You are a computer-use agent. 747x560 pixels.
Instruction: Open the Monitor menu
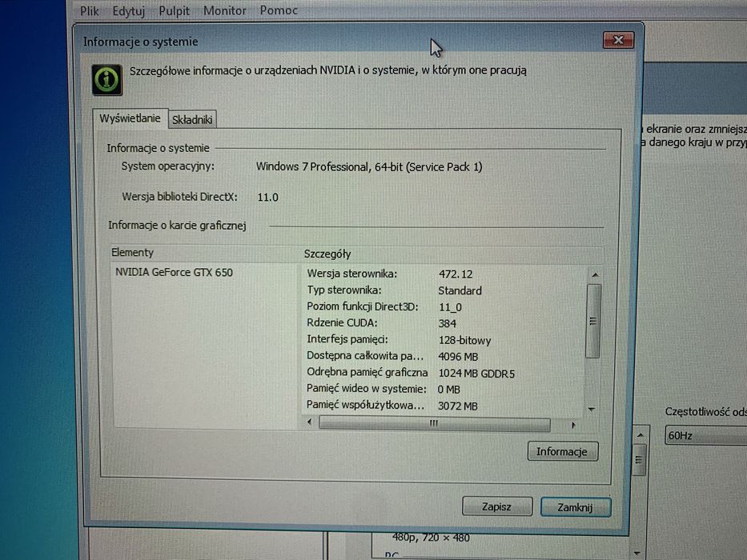(x=225, y=10)
